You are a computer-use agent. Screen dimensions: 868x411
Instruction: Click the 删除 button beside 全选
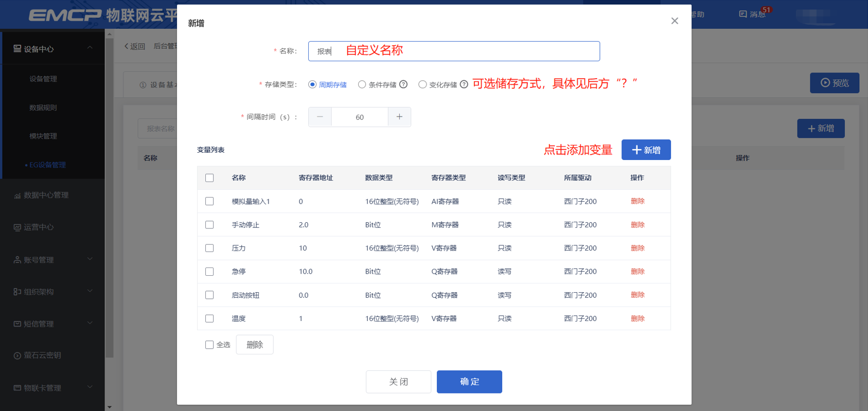(x=255, y=345)
